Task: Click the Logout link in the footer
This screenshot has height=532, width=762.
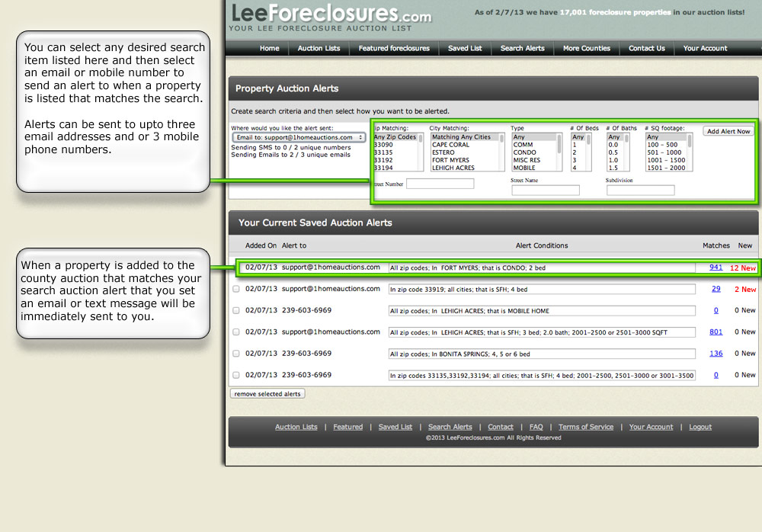Action: coord(700,427)
